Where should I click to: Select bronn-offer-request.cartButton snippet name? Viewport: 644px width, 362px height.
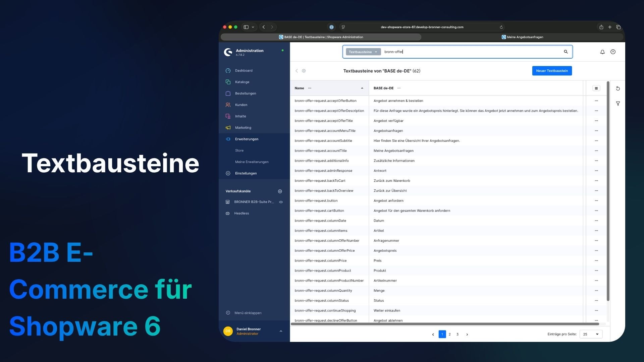(x=319, y=211)
